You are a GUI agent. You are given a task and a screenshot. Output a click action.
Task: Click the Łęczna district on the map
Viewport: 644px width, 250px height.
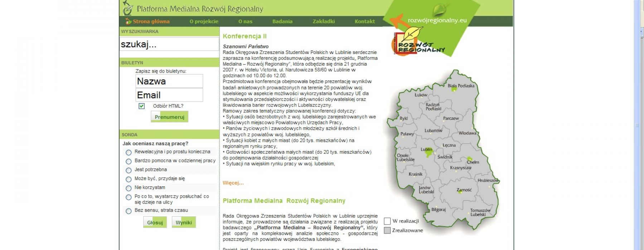point(449,145)
